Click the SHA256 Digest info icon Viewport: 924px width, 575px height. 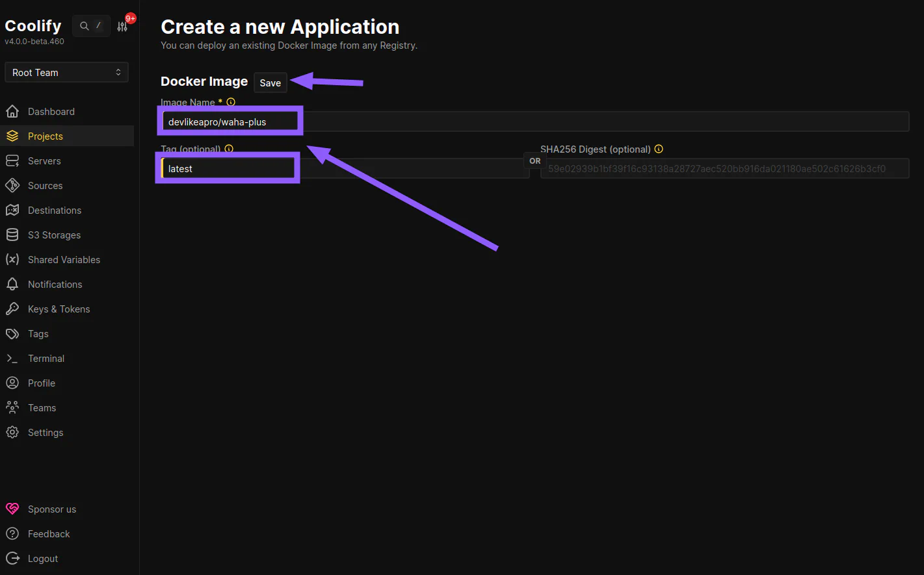click(x=659, y=149)
